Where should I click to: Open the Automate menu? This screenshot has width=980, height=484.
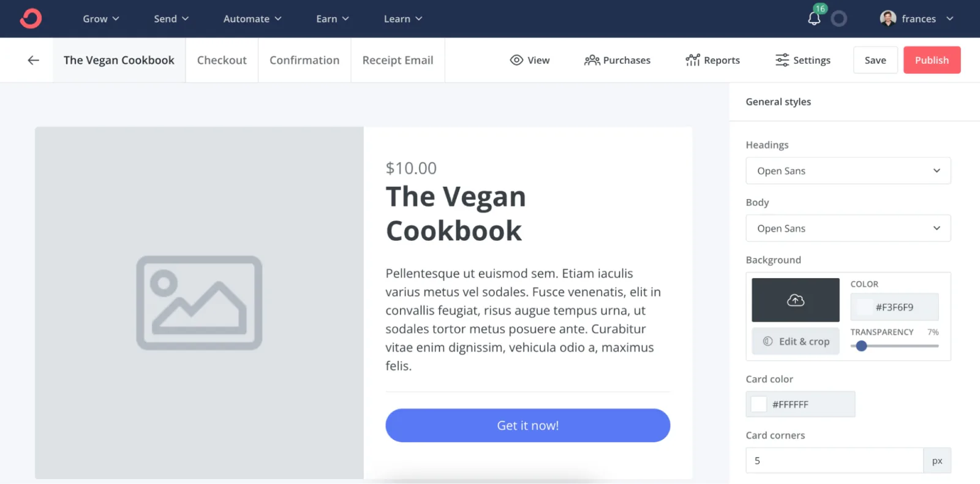tap(252, 19)
